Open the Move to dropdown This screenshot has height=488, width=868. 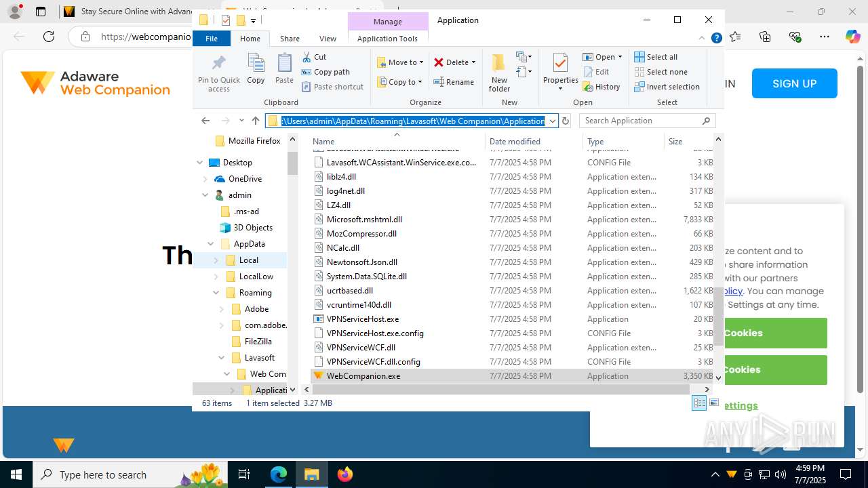(x=400, y=62)
